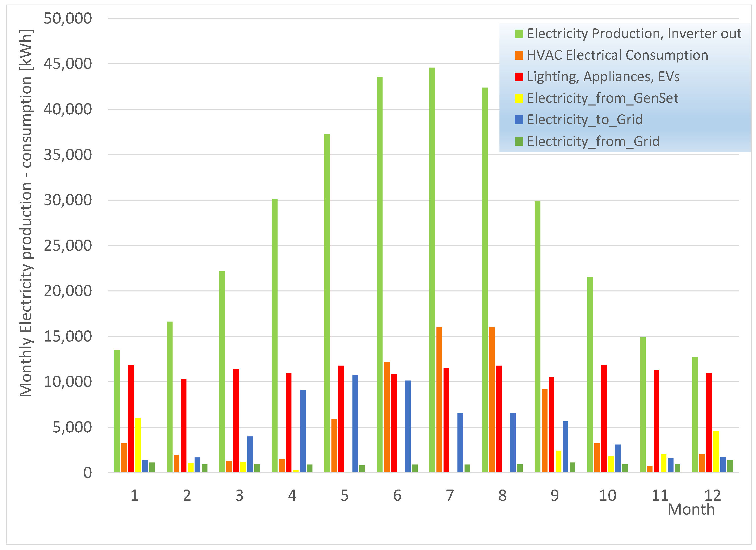The width and height of the screenshot is (756, 550).
Task: Select the vertical axis title about monthly electricity
Action: (26, 213)
